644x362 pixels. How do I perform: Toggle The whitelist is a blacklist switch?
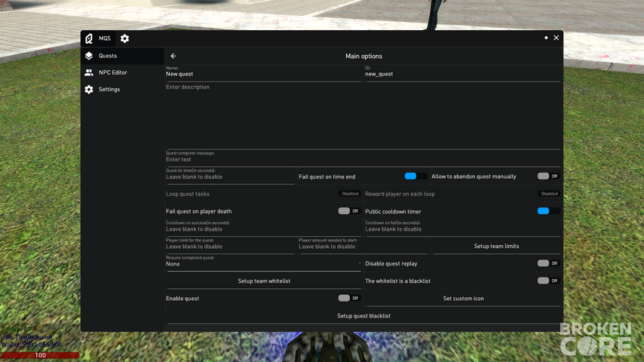[548, 281]
